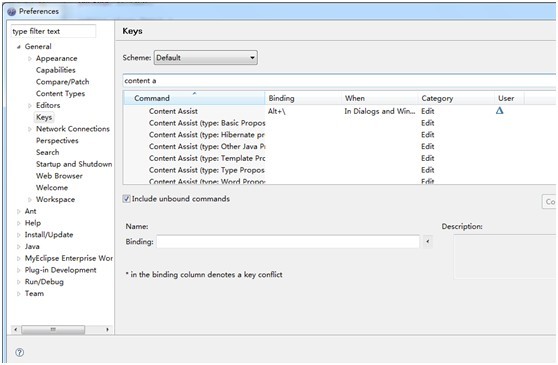Screen dimensions: 558x365
Task: Select Install/Update category
Action: point(49,235)
